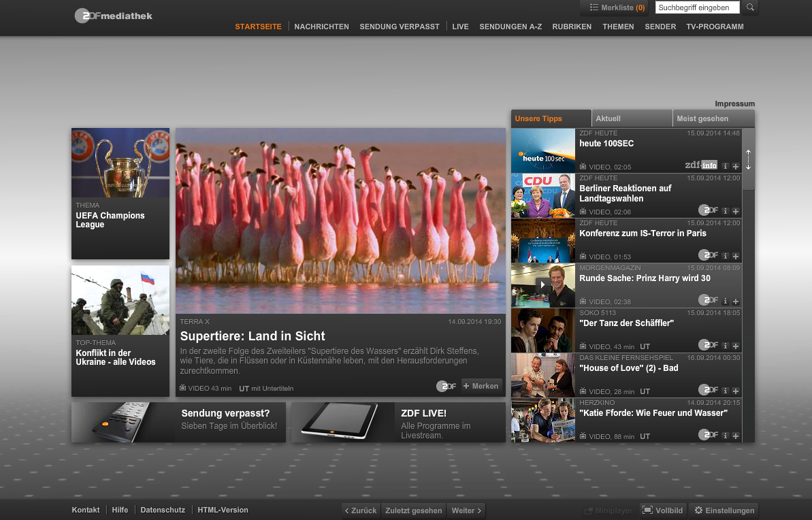Screen dimensions: 812x520
Task: Open ZDF LIVE! teaser banner
Action: point(398,422)
